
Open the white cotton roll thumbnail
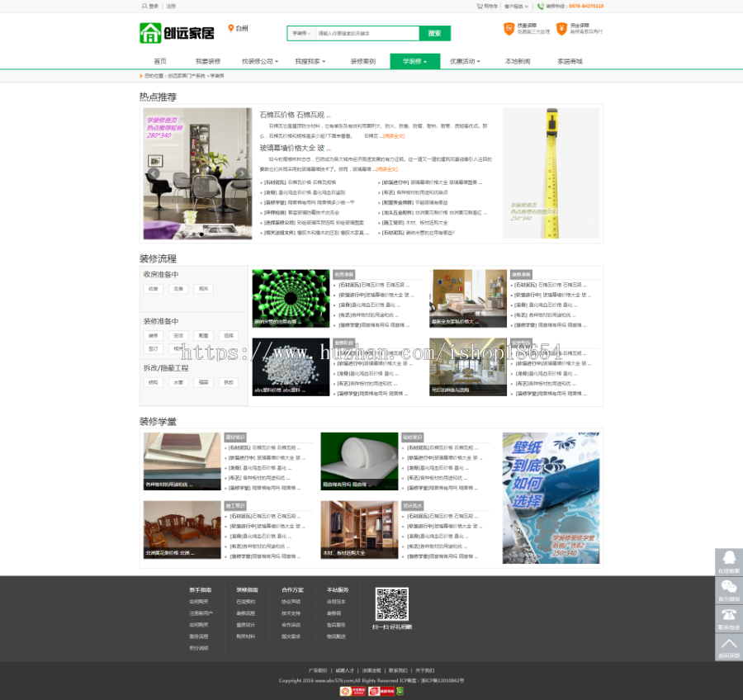pos(359,461)
